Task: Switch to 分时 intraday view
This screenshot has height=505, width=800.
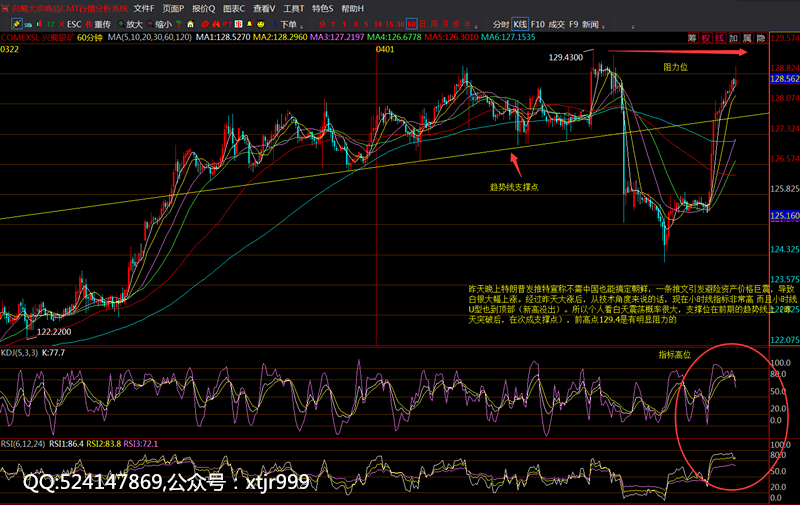Action: pos(501,24)
